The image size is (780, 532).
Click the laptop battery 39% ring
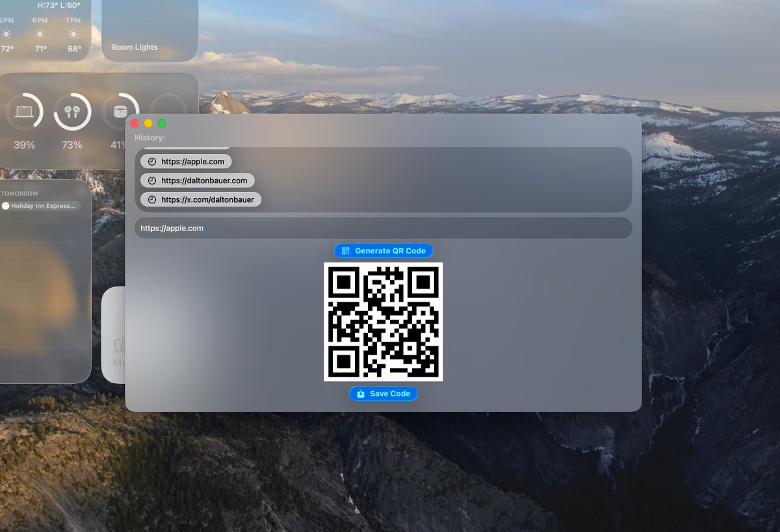tap(25, 112)
